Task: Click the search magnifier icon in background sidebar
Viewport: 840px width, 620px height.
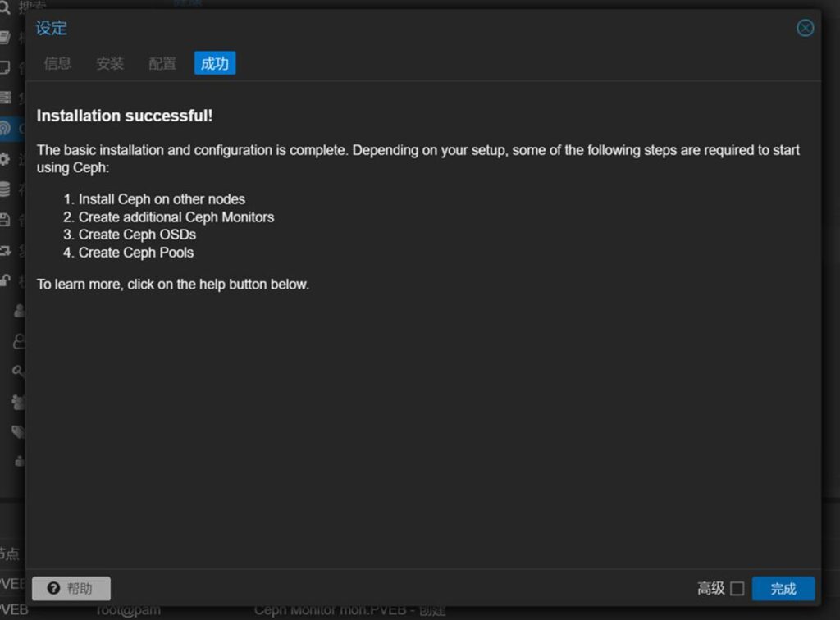Action: (4, 7)
